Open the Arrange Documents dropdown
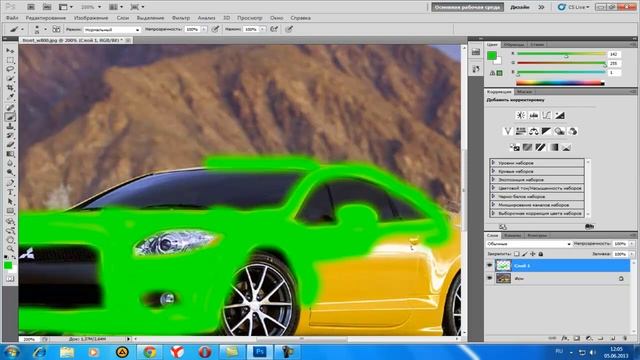Screen dimensions: 640x360 coord(116,7)
